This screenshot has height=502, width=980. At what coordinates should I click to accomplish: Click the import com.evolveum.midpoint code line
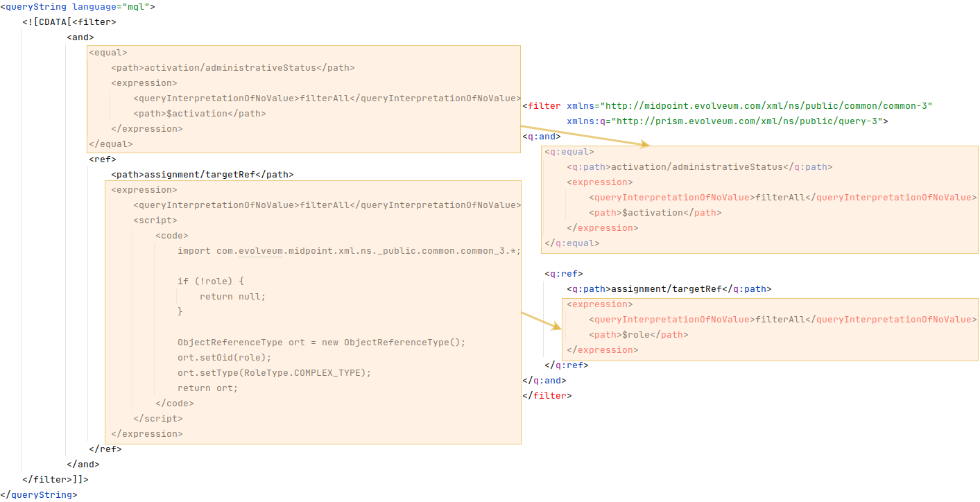[349, 251]
